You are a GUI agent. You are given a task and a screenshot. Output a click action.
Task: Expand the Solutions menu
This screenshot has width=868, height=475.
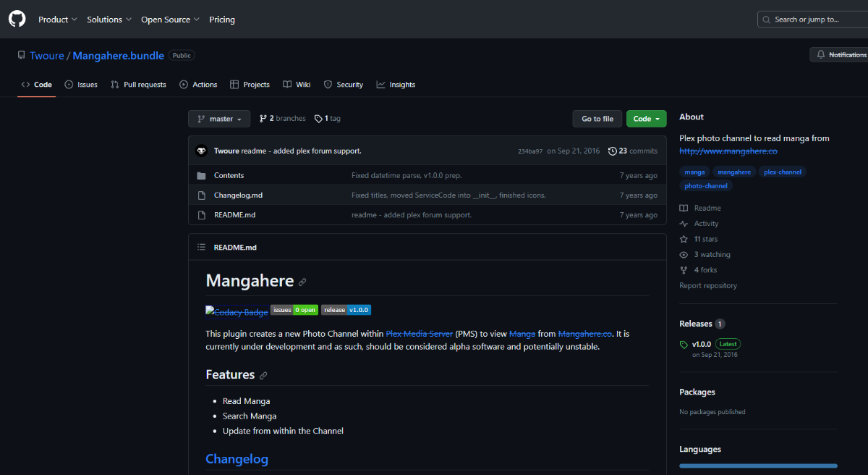[109, 20]
